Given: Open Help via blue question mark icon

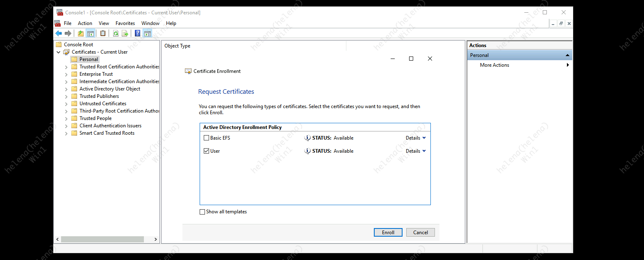Looking at the screenshot, I should point(138,34).
